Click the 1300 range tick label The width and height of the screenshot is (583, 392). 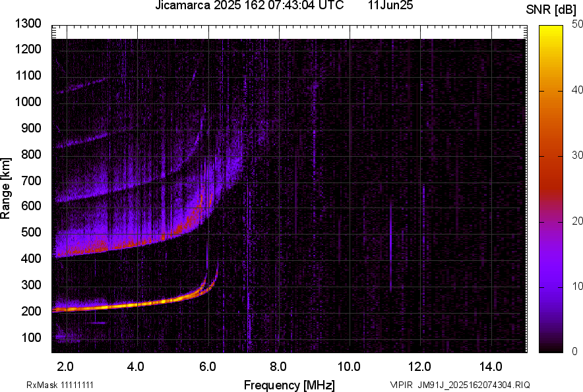click(x=28, y=24)
